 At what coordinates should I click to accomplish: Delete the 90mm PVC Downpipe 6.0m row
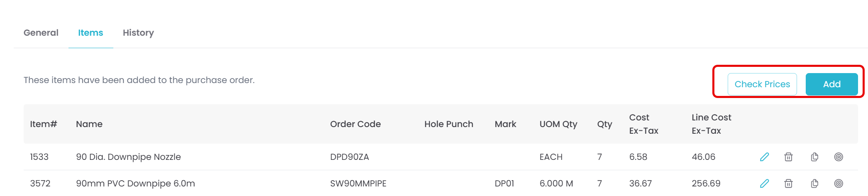tap(788, 184)
